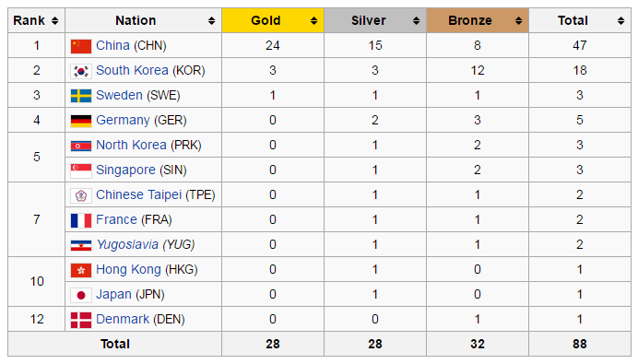Sort by Total column sort arrows
Screen dimensions: 638x364
coord(620,21)
